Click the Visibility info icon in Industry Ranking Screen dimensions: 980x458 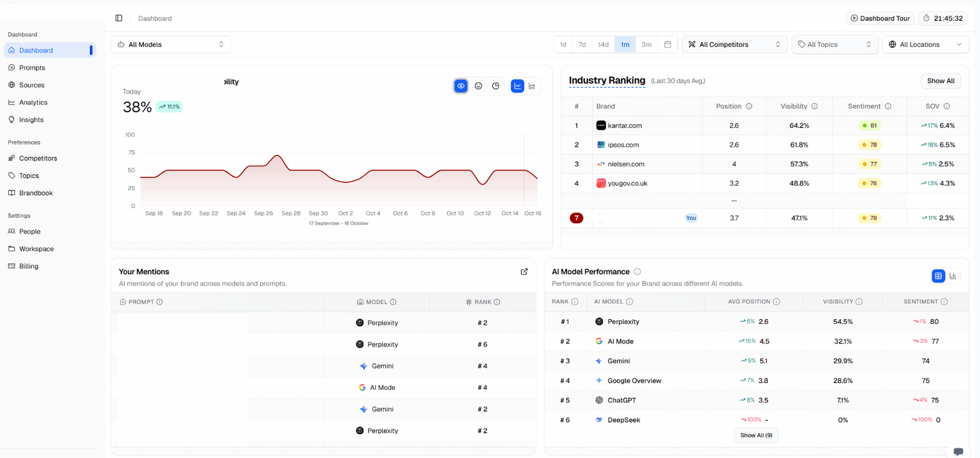coord(815,107)
